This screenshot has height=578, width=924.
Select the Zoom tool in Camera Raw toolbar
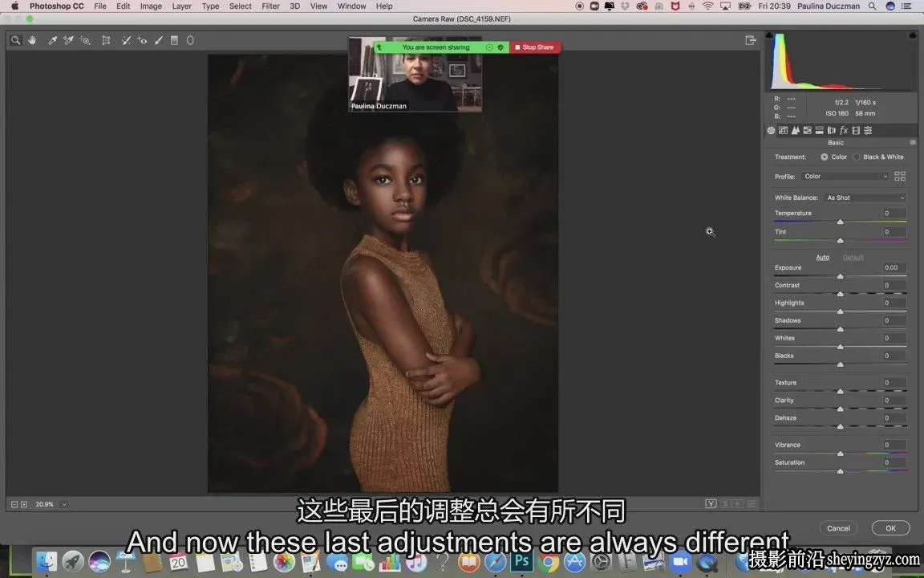16,40
